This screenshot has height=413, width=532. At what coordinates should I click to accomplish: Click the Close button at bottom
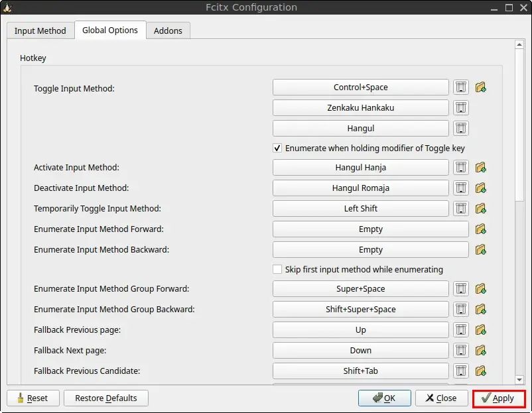click(441, 398)
